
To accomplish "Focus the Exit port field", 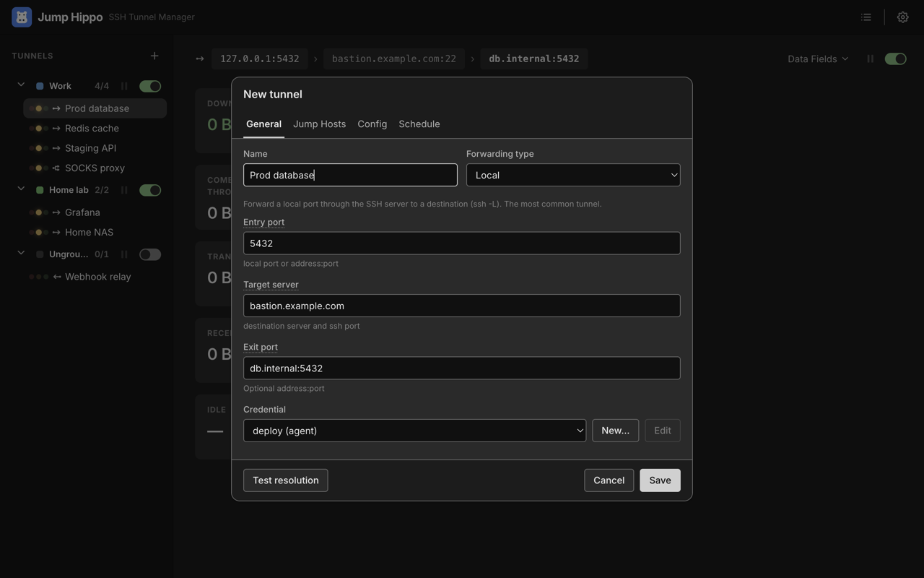I will 462,368.
